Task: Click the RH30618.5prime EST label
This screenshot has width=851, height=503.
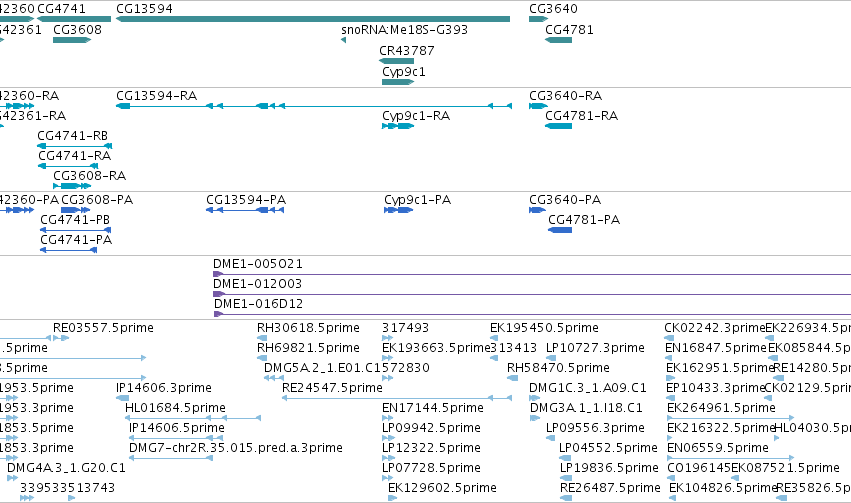Action: [x=308, y=328]
